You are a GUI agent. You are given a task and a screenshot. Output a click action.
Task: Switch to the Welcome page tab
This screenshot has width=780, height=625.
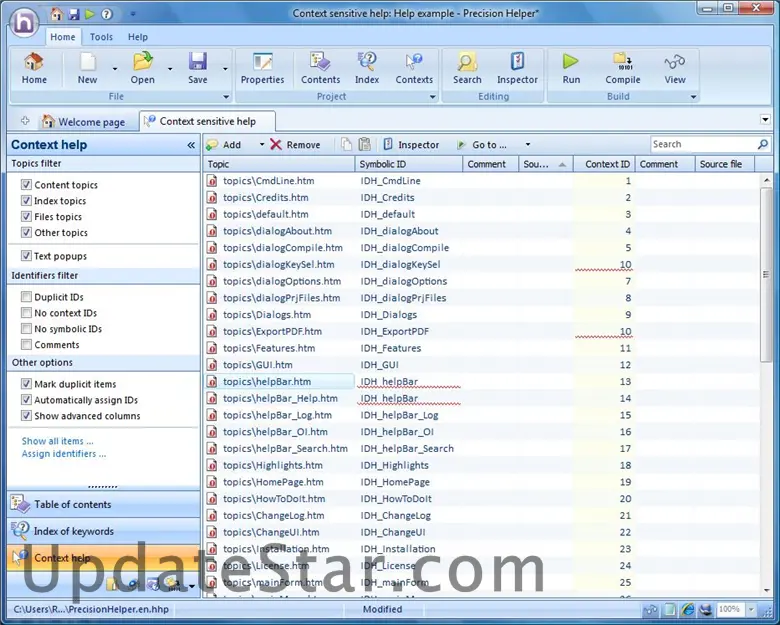[x=84, y=121]
